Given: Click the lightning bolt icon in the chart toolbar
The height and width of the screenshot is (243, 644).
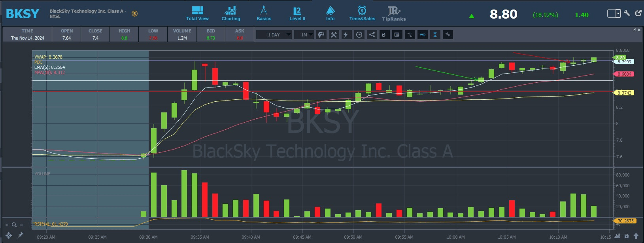Looking at the screenshot, I should (346, 35).
